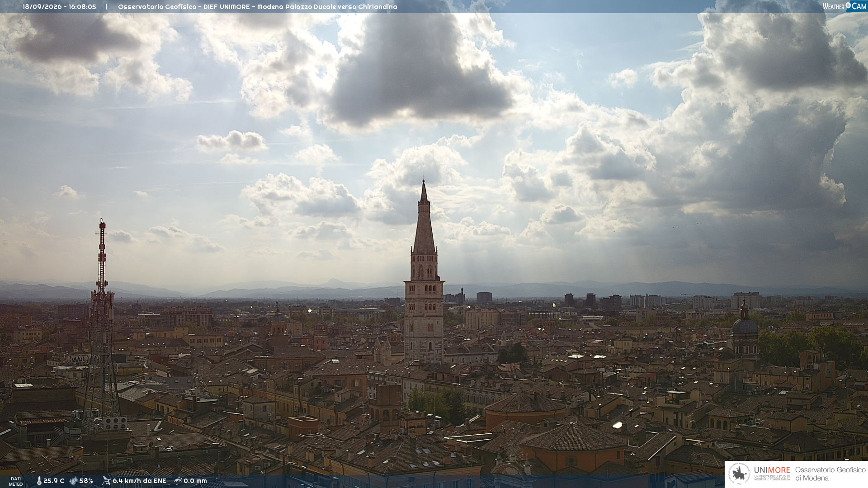
Task: Click the 6.4 km/h da ENE wind reading
Action: [x=139, y=481]
